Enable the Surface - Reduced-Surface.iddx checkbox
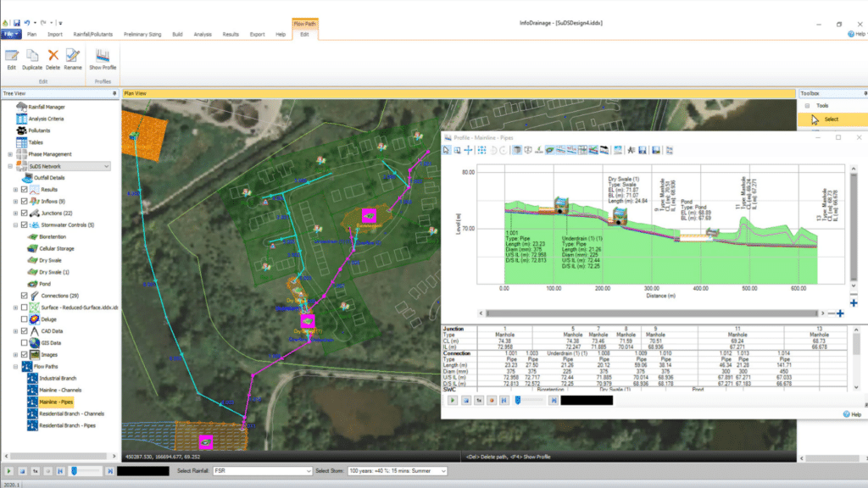 23,308
